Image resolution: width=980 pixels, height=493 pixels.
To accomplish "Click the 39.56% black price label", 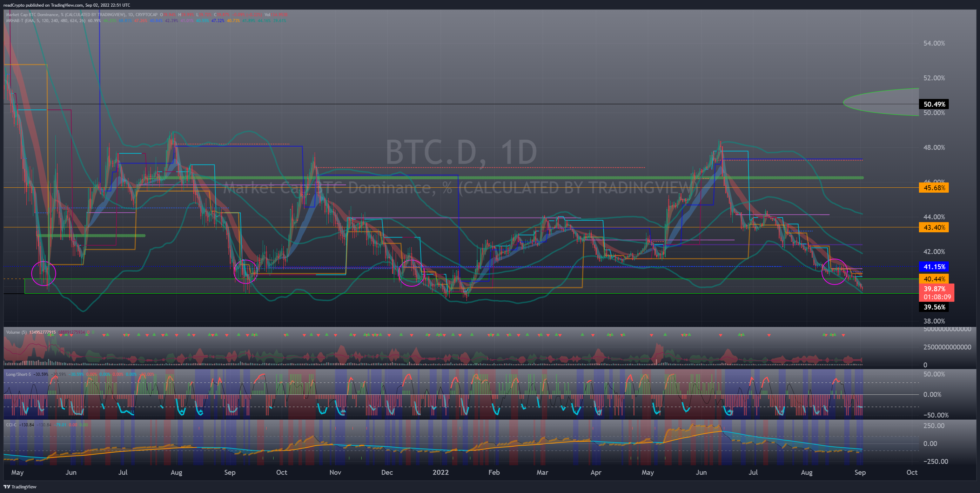I will coord(934,307).
